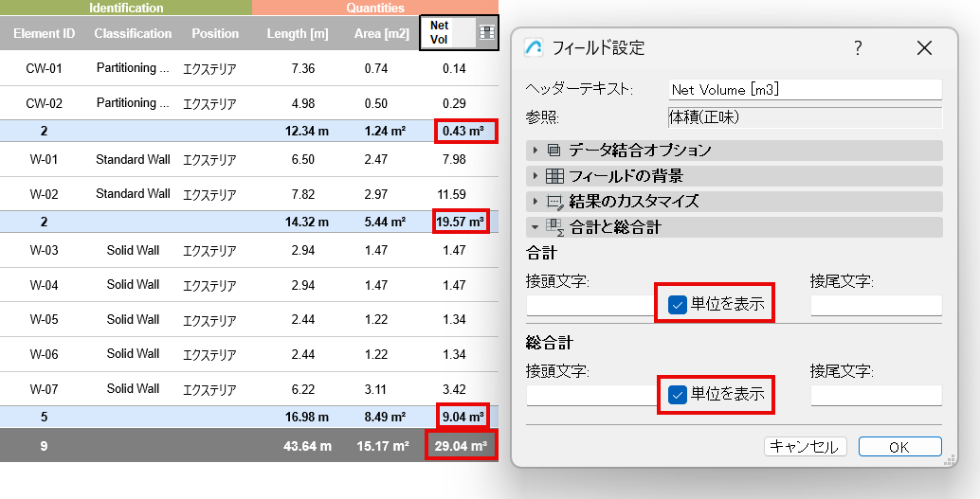This screenshot has width=980, height=499.
Task: Click the Area [m2] column header
Action: point(381,34)
